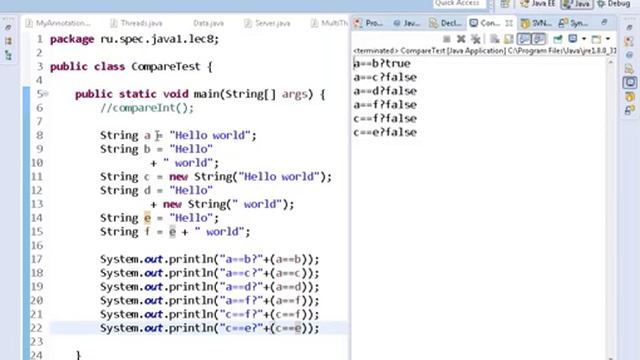Switch to the SVN tab
Viewport: 640px width, 360px height.
[536, 23]
